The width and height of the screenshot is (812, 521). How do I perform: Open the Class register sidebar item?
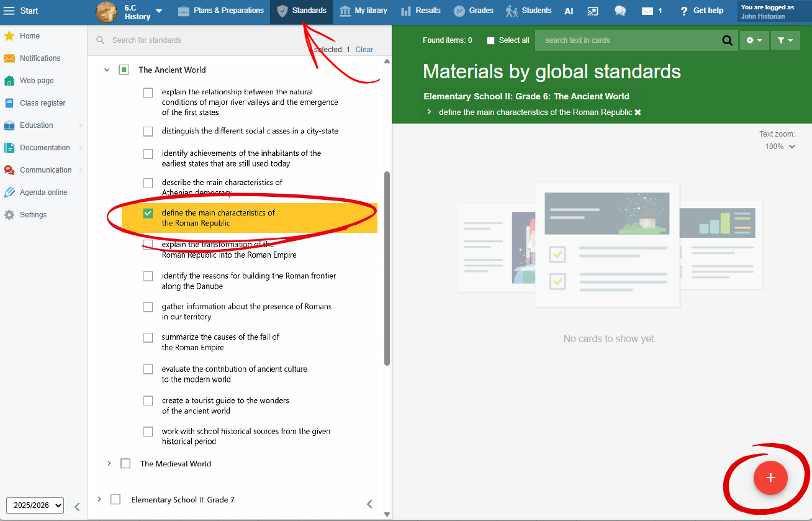[x=43, y=103]
